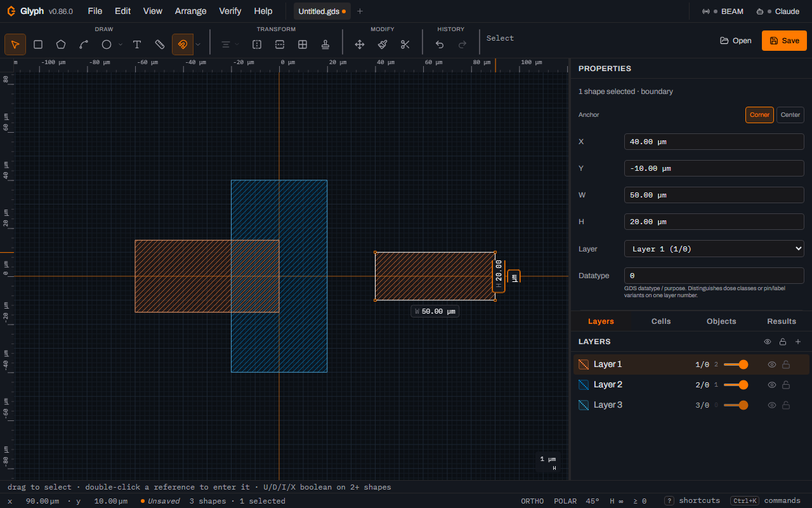Open the View menu
812x508 pixels.
(153, 11)
